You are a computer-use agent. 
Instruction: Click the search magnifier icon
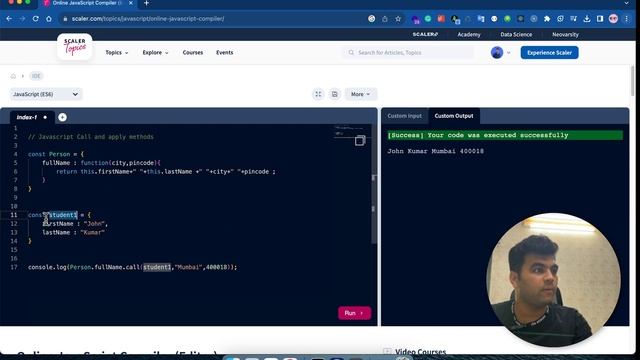click(x=351, y=53)
